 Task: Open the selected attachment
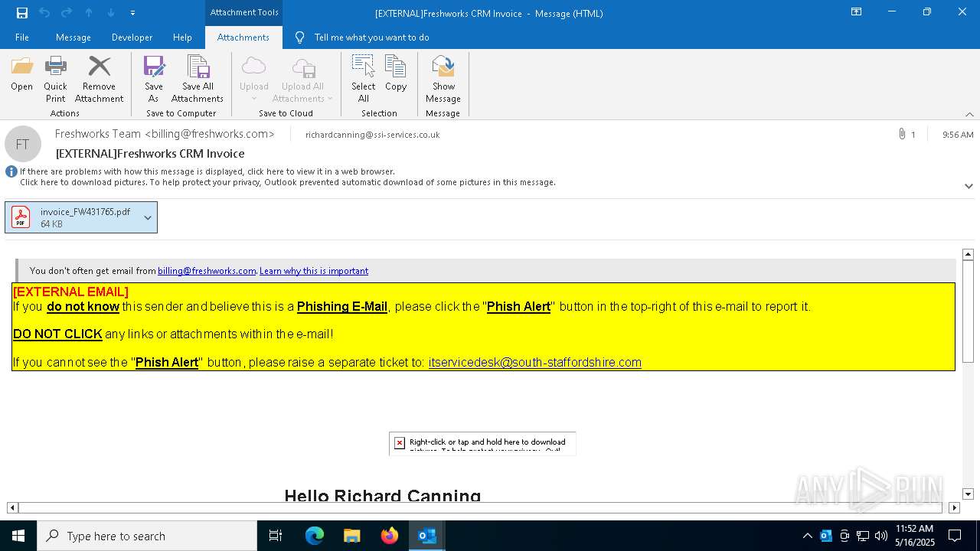point(21,73)
